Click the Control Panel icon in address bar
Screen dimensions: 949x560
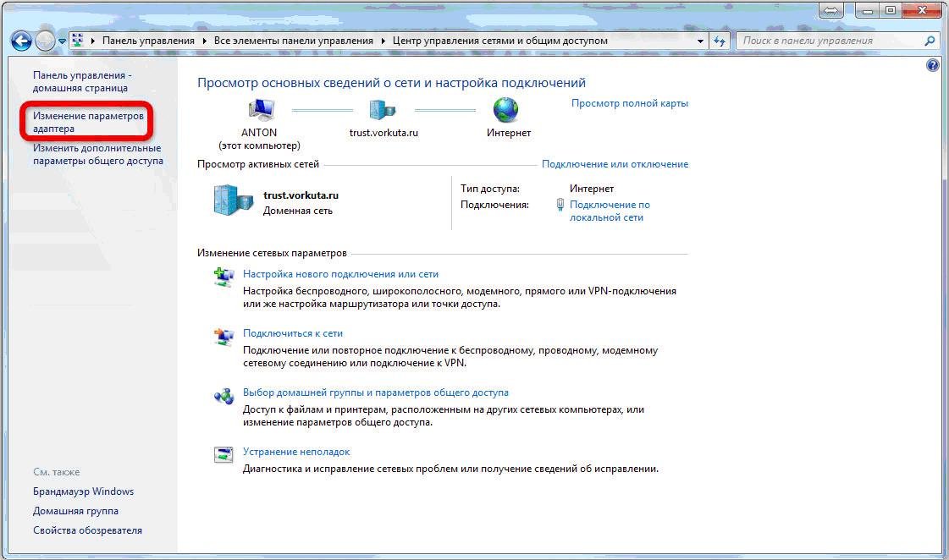[78, 41]
